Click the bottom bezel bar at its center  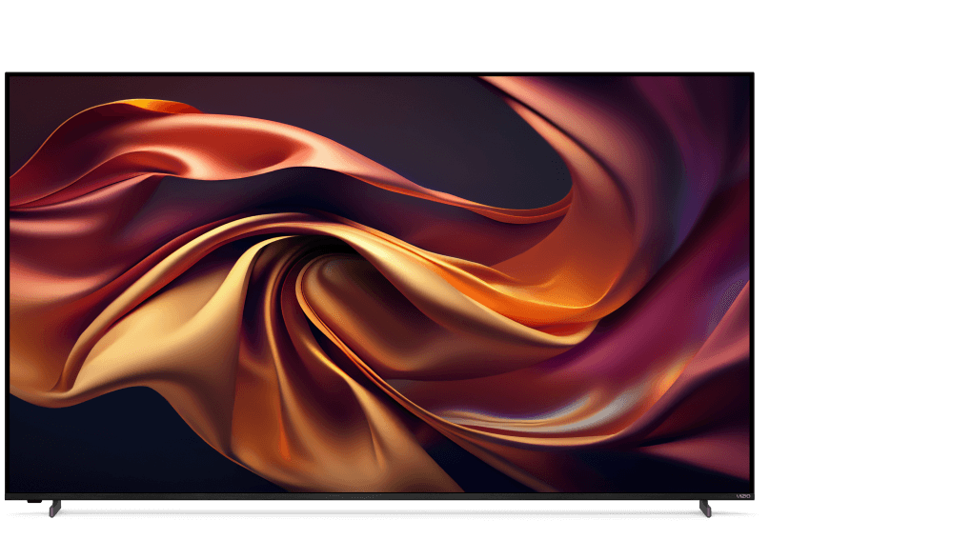coord(381,496)
